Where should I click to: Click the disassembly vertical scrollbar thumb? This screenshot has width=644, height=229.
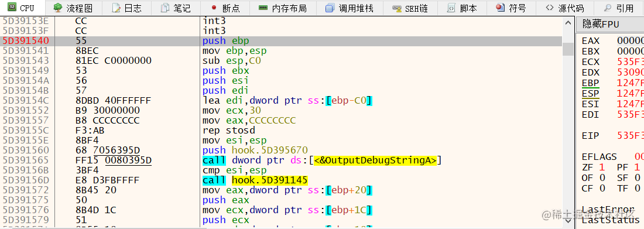pyautogui.click(x=568, y=49)
